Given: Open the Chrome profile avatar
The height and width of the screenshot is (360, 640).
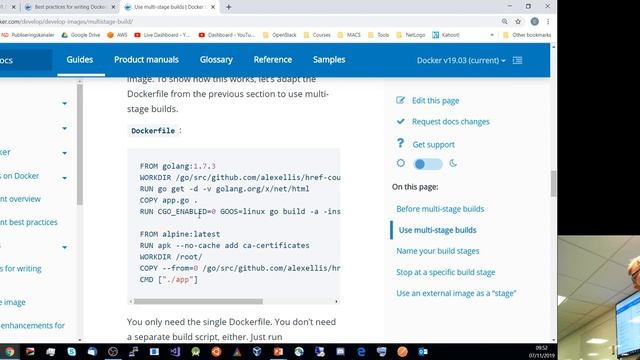Looking at the screenshot, I should click(535, 22).
